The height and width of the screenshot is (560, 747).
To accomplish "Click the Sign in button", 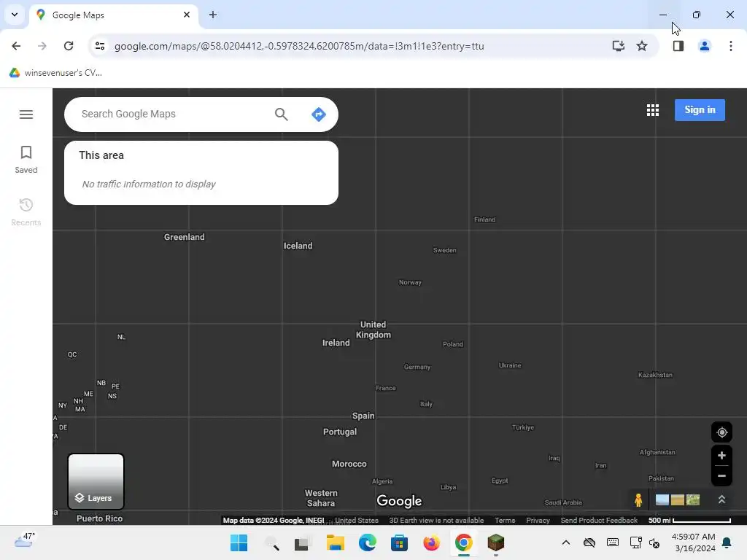I will click(x=700, y=110).
